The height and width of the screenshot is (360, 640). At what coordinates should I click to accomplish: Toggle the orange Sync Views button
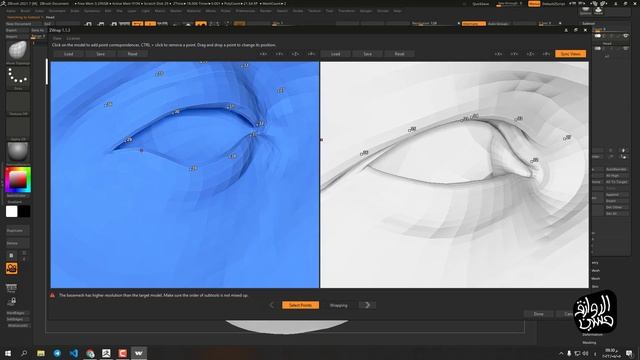coord(570,54)
